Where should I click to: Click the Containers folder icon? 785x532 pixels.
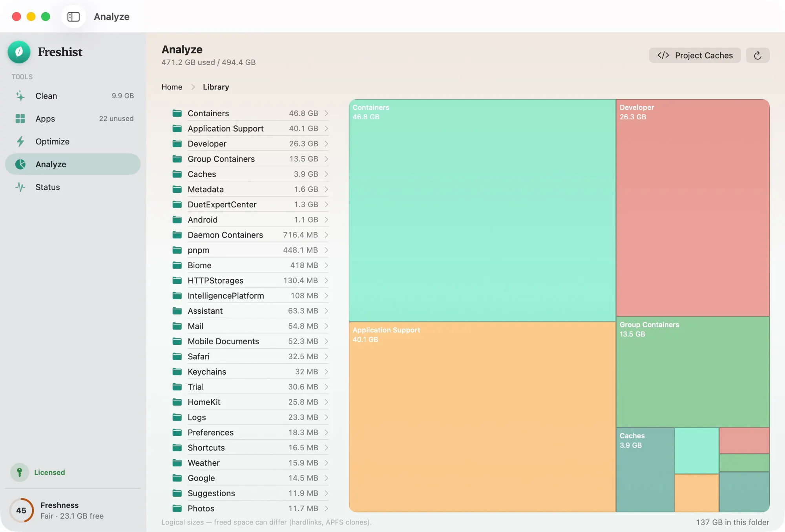pyautogui.click(x=177, y=113)
